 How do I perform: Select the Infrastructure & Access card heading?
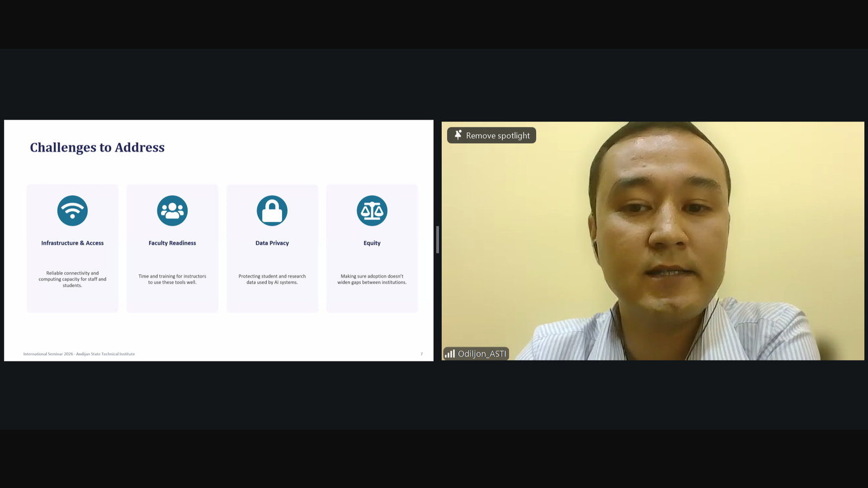click(72, 243)
